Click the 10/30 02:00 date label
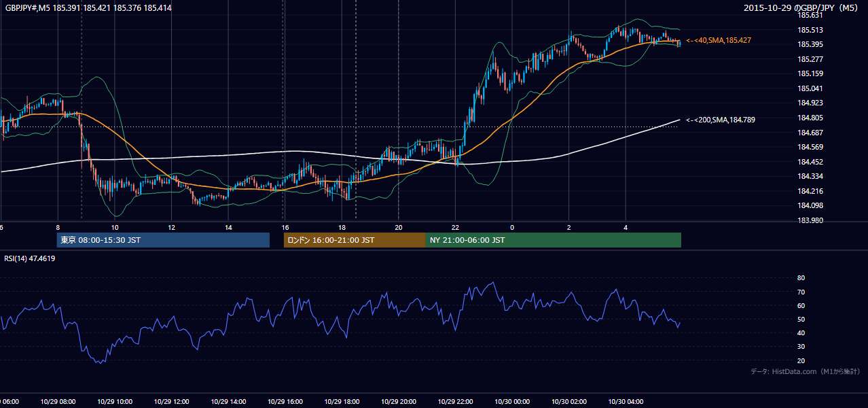 click(x=568, y=402)
